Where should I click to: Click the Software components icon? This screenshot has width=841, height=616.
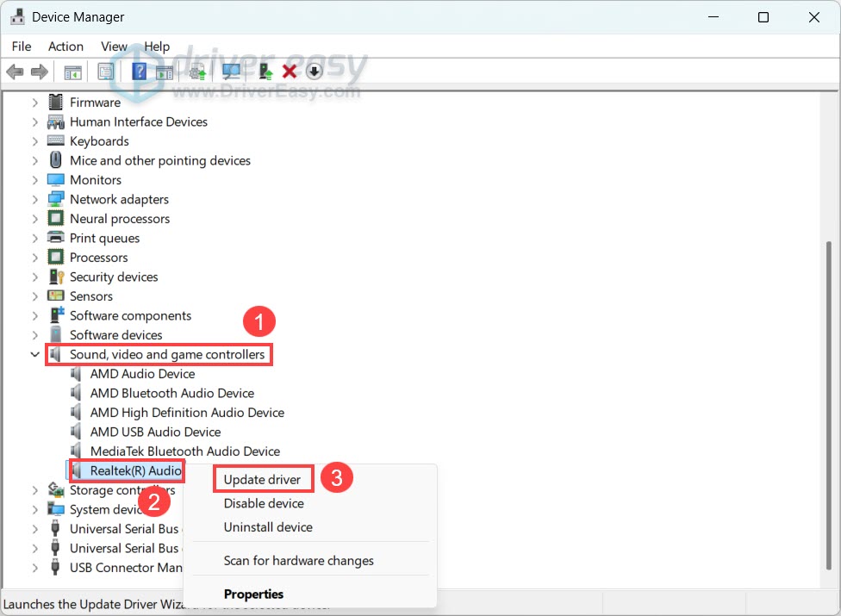(x=56, y=315)
